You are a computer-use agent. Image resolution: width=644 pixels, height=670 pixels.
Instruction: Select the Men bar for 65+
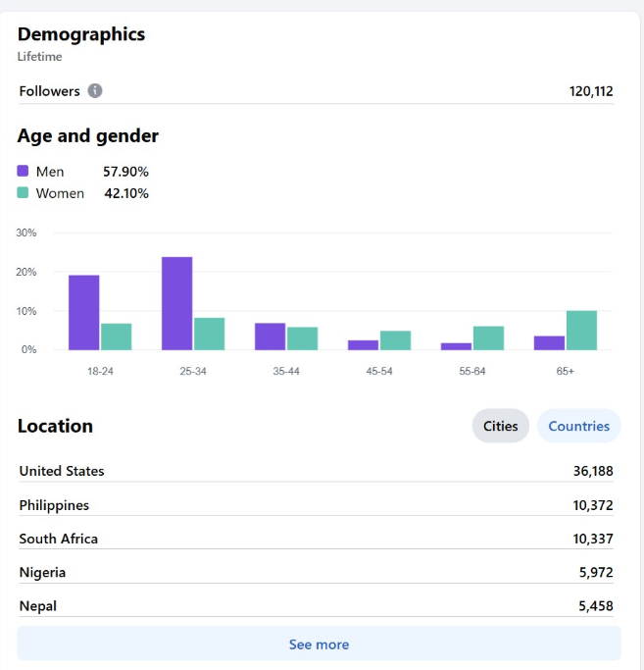tap(549, 342)
